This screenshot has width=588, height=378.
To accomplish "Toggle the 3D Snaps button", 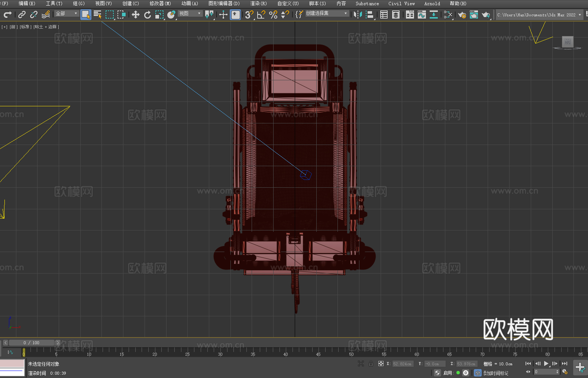I will point(249,14).
